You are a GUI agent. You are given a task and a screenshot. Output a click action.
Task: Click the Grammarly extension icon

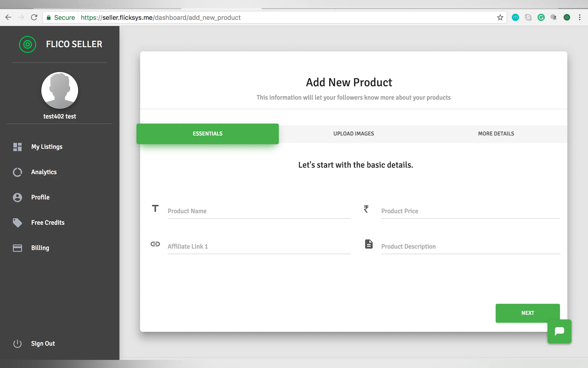click(541, 18)
